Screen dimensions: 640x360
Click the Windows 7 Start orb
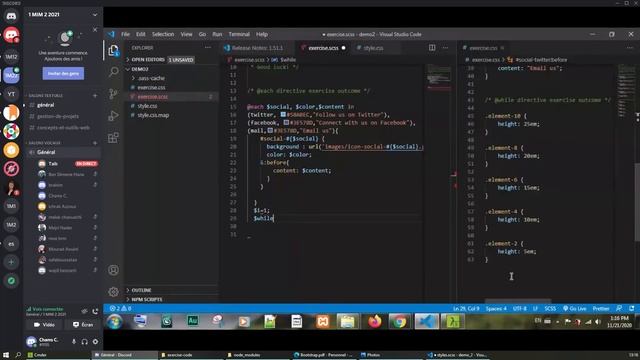(x=115, y=321)
